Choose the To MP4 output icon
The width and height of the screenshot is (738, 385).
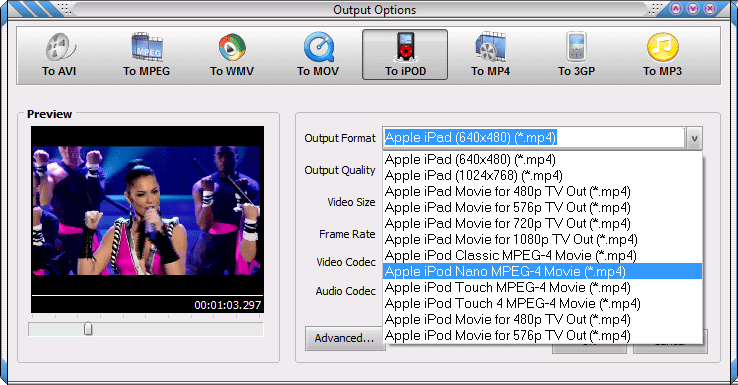[490, 55]
